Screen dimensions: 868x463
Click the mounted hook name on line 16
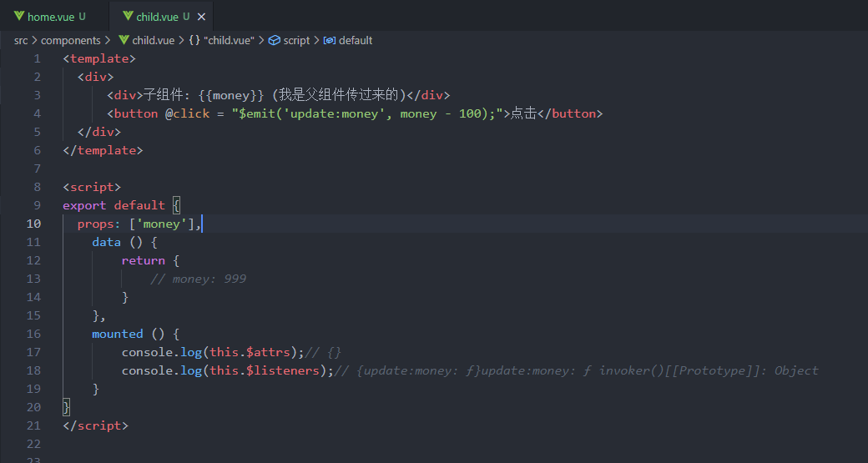118,335
